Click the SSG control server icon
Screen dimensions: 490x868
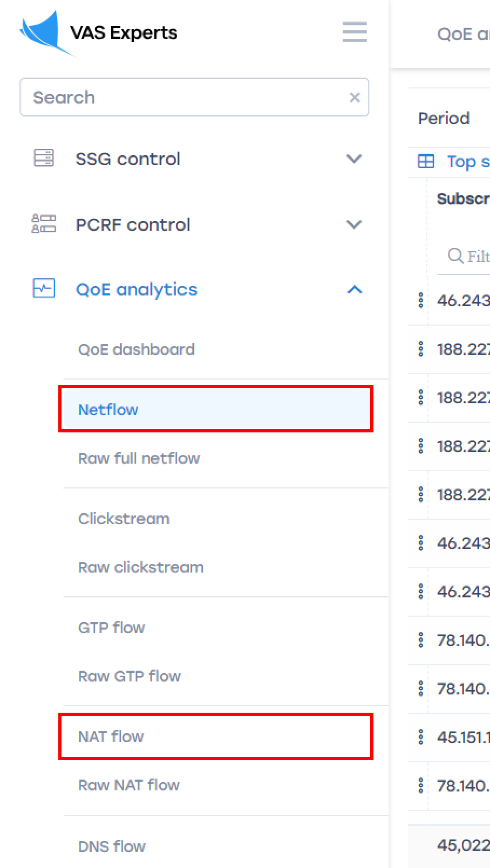pyautogui.click(x=44, y=159)
